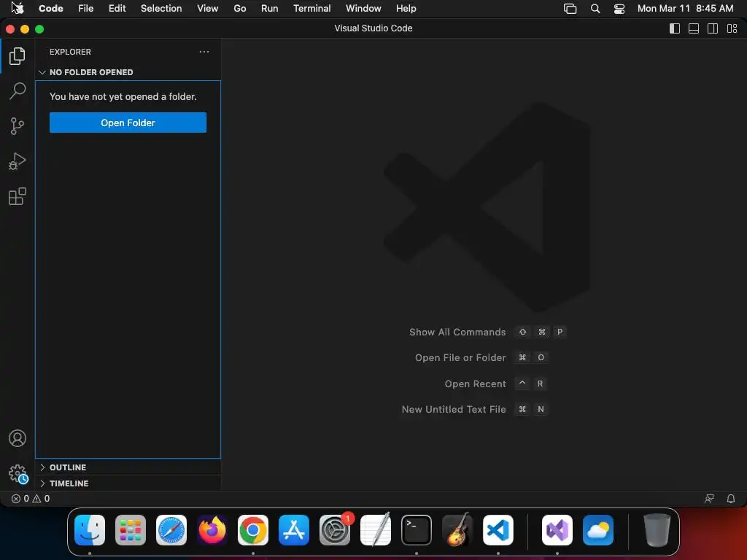The width and height of the screenshot is (747, 560).
Task: Open Control Center in the menu bar
Action: coord(619,9)
